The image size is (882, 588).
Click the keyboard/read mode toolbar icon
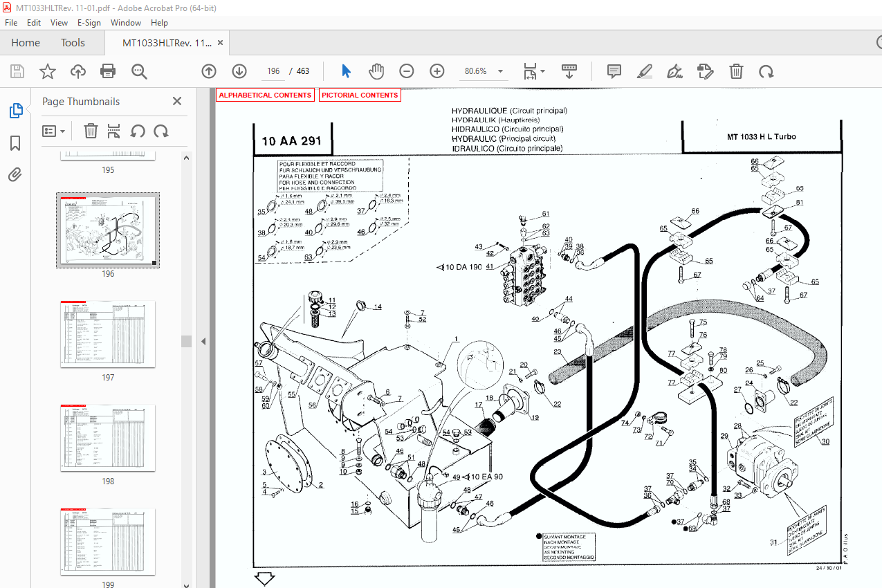(x=569, y=71)
